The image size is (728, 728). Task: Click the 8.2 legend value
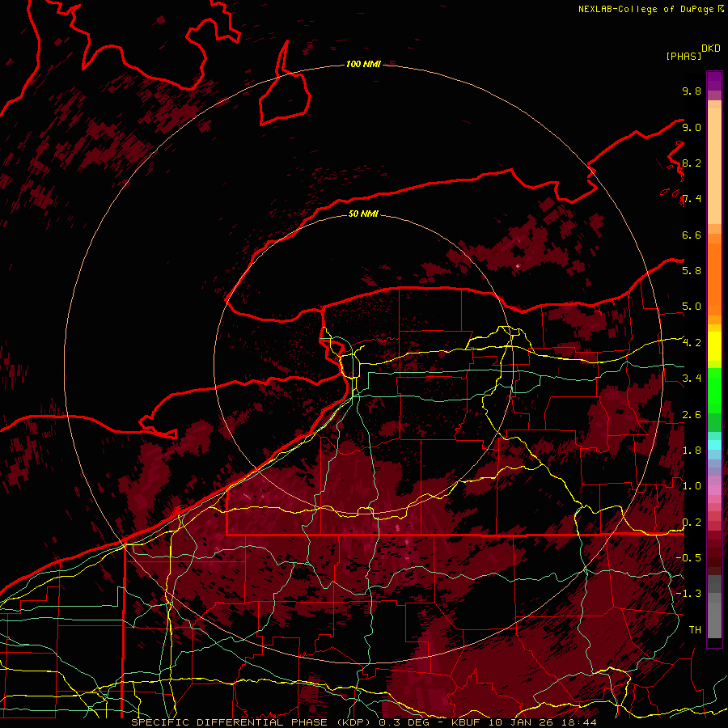(x=692, y=163)
